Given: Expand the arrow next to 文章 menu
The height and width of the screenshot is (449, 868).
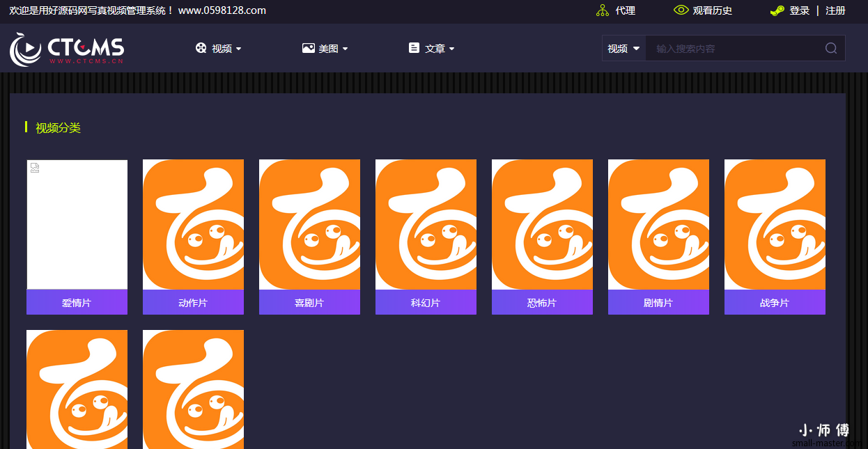Looking at the screenshot, I should tap(451, 49).
